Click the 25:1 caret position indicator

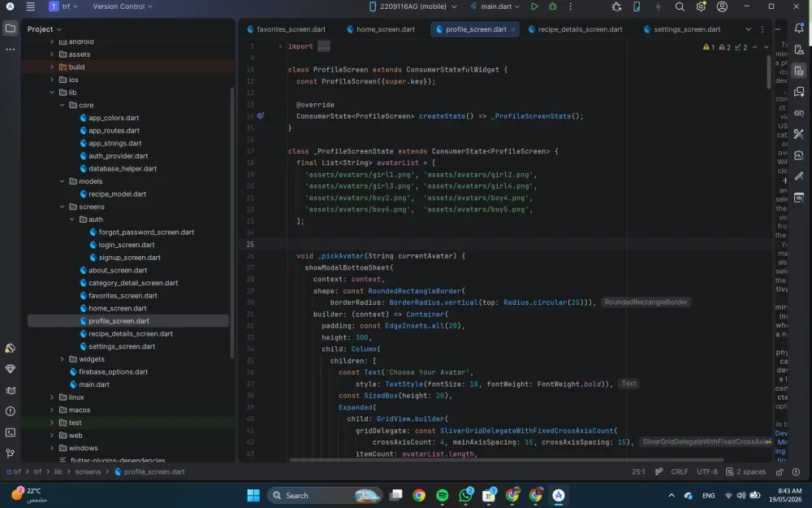tap(638, 471)
